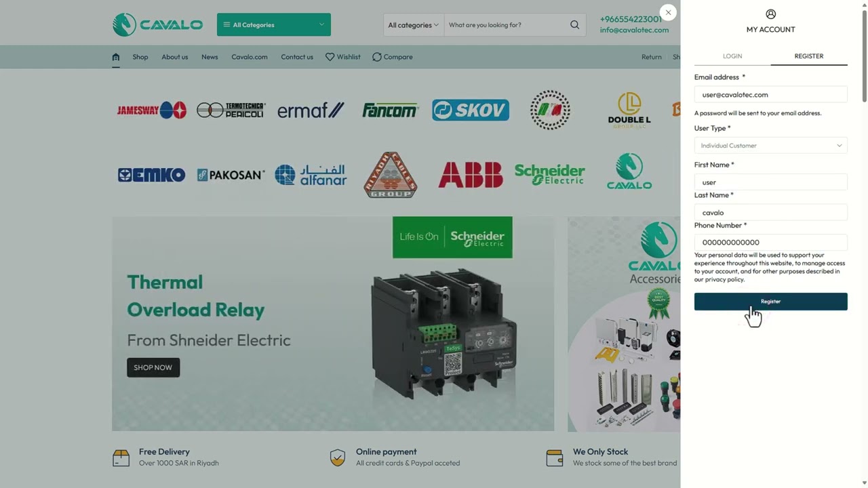Open the Contact us page

point(297,57)
